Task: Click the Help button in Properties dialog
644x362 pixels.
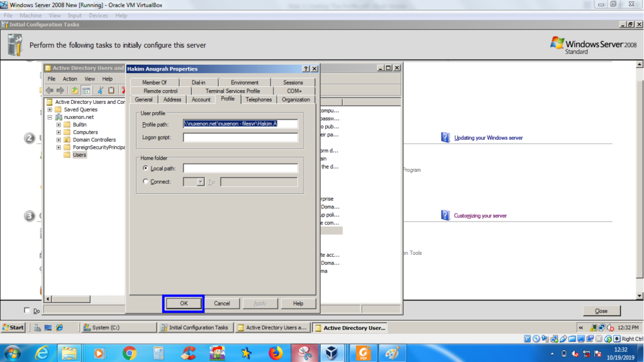Action: point(298,303)
